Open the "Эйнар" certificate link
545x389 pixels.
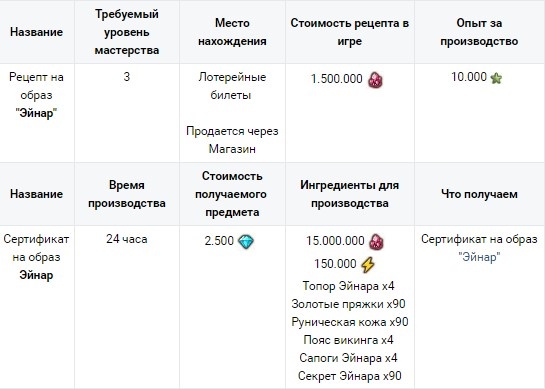tap(479, 257)
